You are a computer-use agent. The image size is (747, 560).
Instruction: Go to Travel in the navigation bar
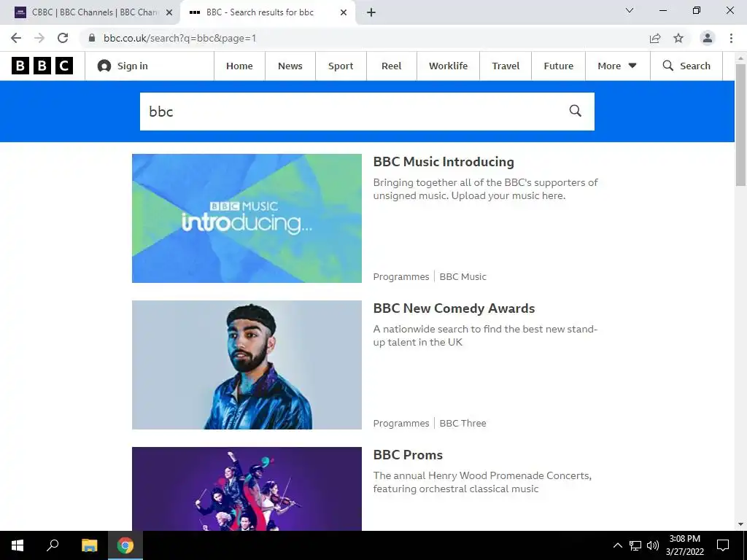[506, 66]
